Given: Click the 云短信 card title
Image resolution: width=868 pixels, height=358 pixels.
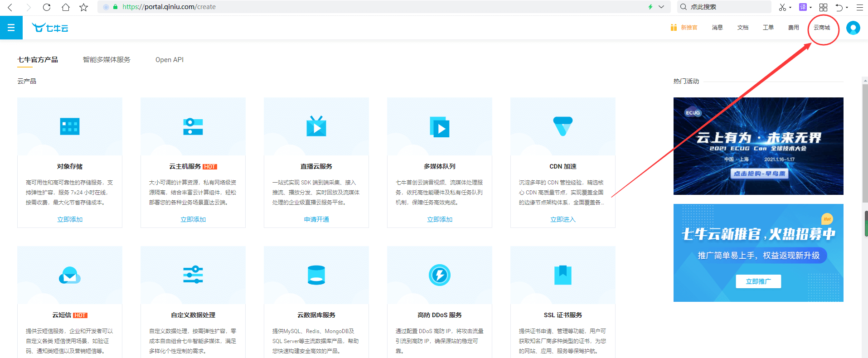Looking at the screenshot, I should point(62,315).
